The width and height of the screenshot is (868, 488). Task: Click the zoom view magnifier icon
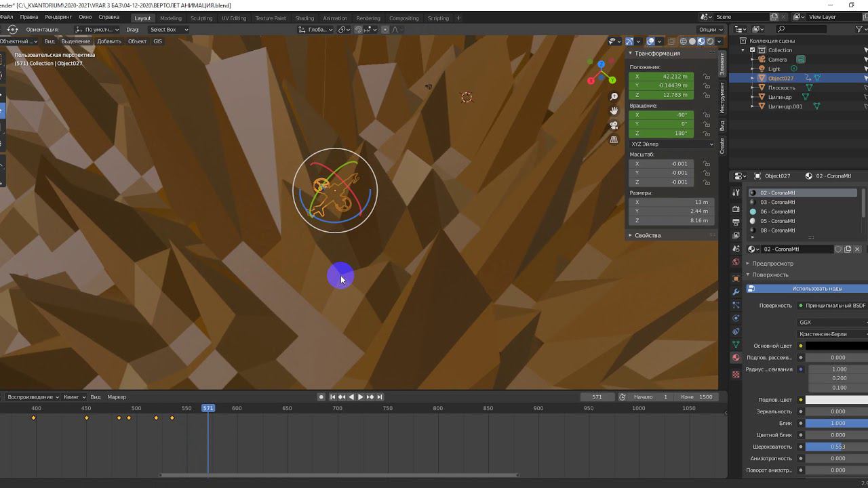pos(614,97)
